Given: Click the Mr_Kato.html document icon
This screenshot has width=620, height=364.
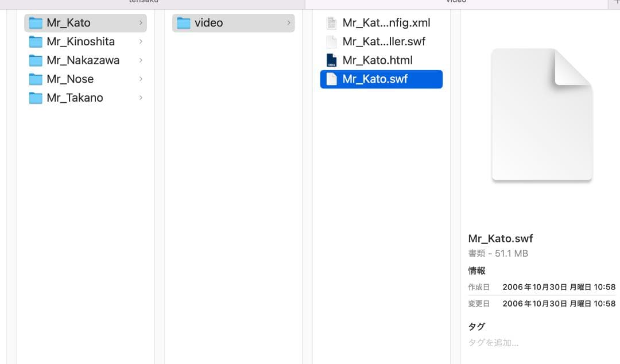Looking at the screenshot, I should (x=331, y=60).
